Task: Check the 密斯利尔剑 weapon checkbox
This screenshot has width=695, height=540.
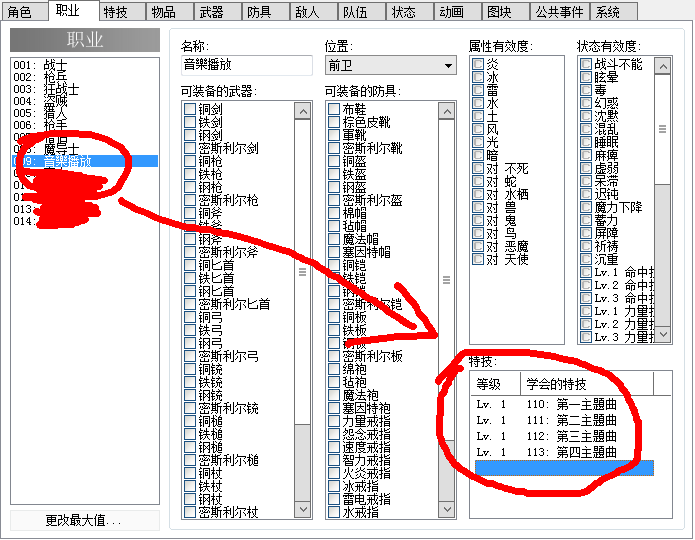Action: [190, 148]
